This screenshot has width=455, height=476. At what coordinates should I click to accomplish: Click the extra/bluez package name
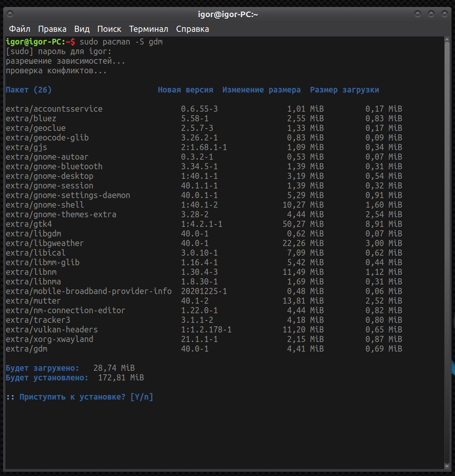(x=31, y=119)
